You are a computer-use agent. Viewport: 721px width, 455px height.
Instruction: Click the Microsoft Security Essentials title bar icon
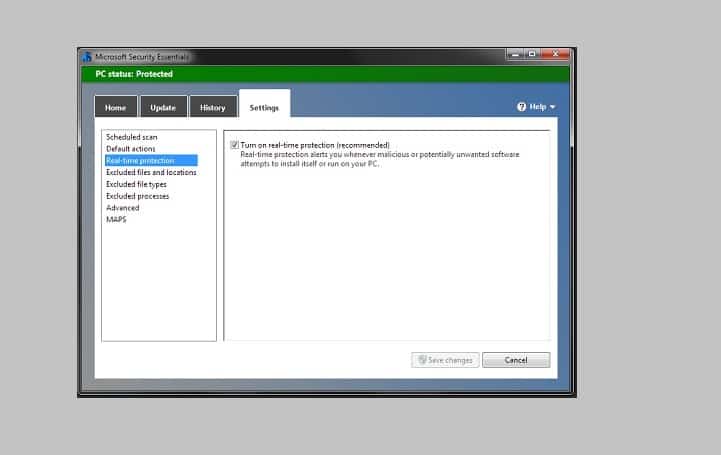coord(87,57)
